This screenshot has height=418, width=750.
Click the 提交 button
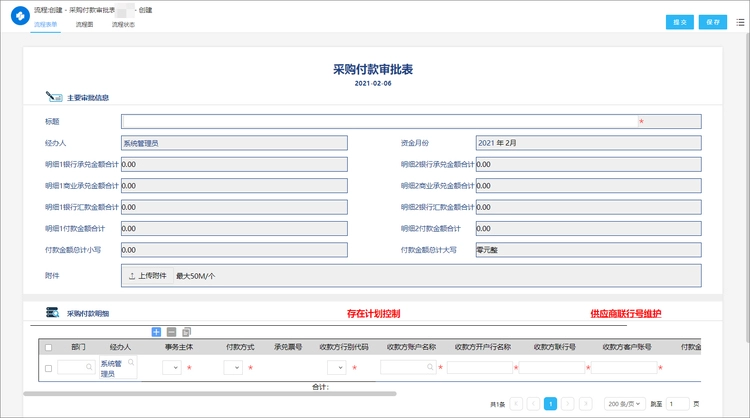[x=679, y=22]
